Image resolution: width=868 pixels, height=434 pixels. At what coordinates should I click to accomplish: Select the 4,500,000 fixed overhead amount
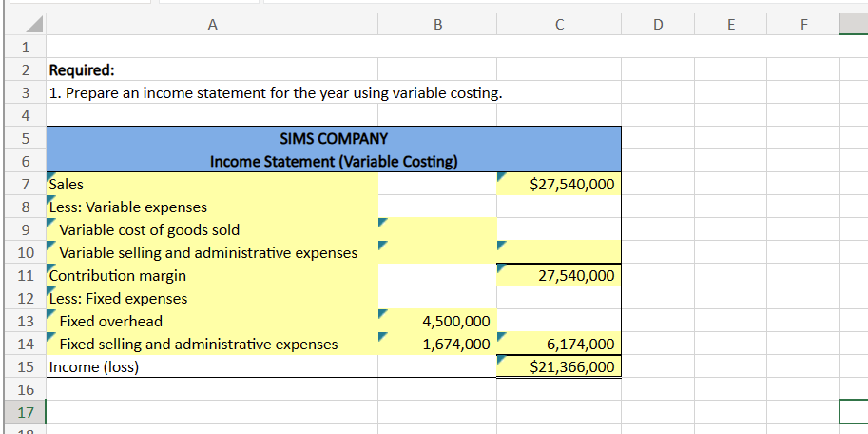click(x=437, y=321)
